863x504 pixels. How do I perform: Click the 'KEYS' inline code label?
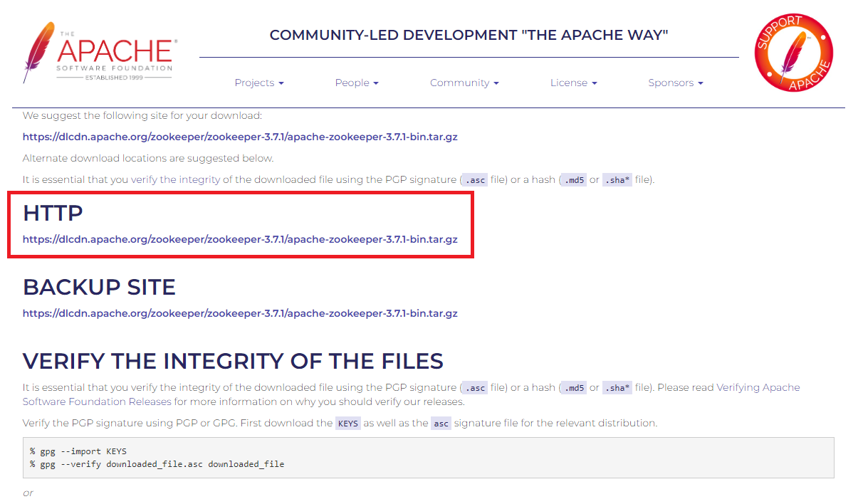coord(348,423)
